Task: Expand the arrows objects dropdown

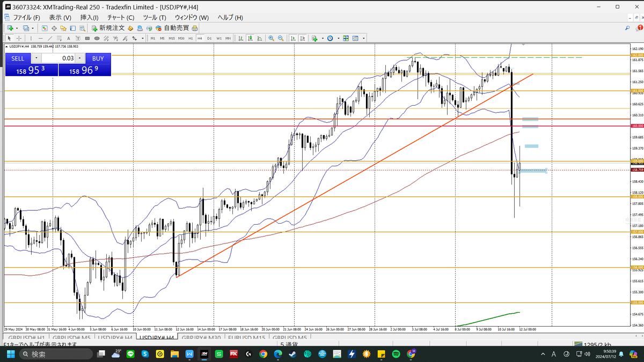Action: coord(143,38)
